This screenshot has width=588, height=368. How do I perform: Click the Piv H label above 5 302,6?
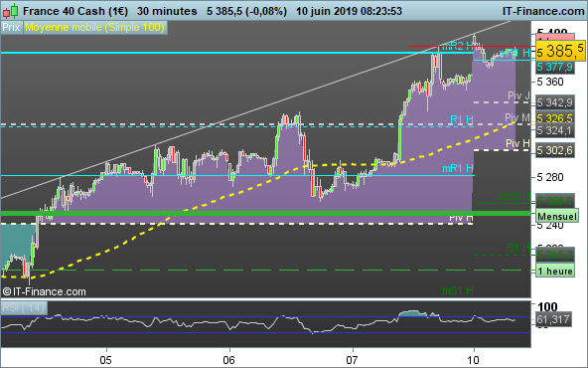click(x=517, y=143)
